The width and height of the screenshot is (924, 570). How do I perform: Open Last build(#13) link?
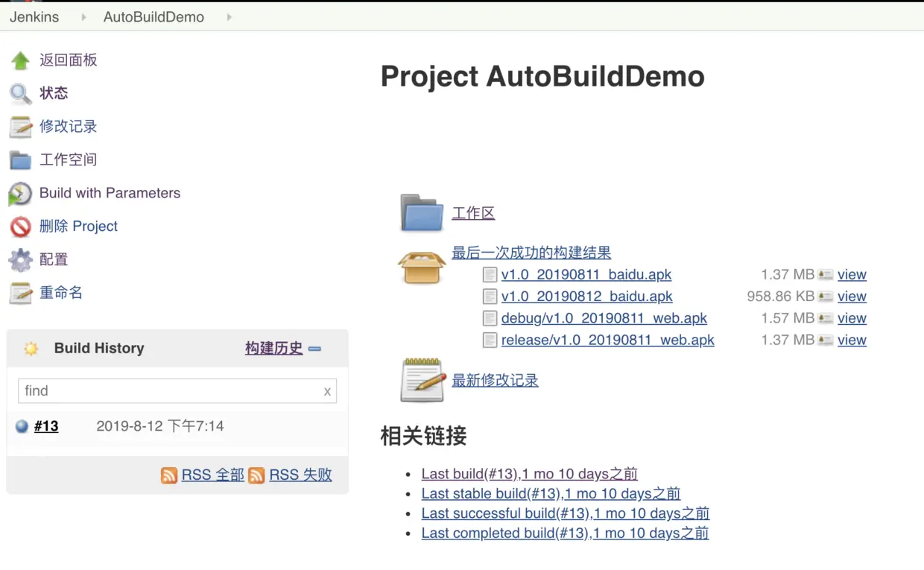[530, 474]
